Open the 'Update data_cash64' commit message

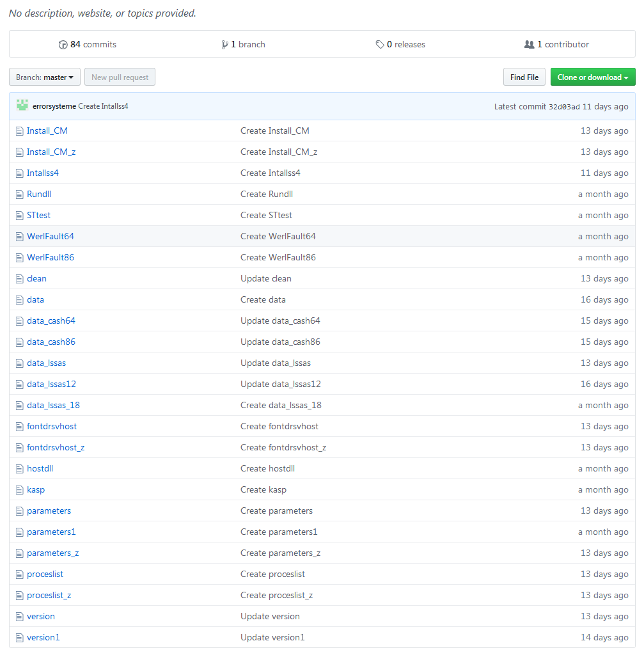(280, 321)
